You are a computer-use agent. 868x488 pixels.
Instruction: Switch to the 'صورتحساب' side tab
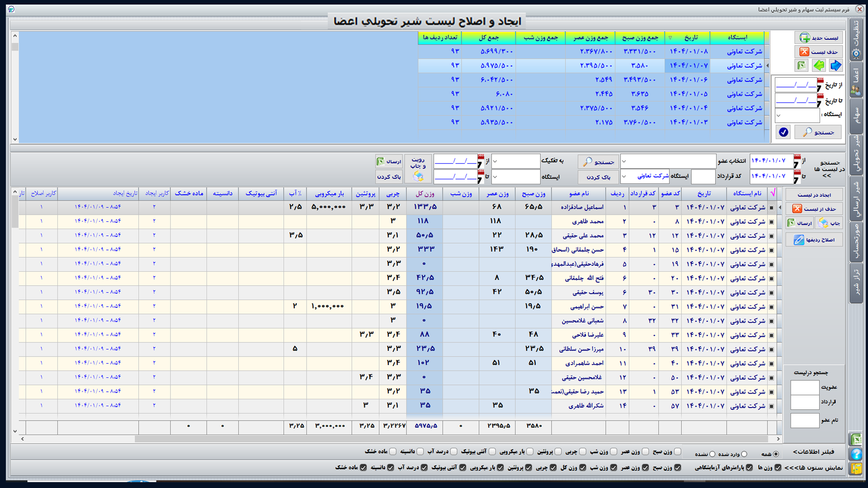tap(856, 242)
